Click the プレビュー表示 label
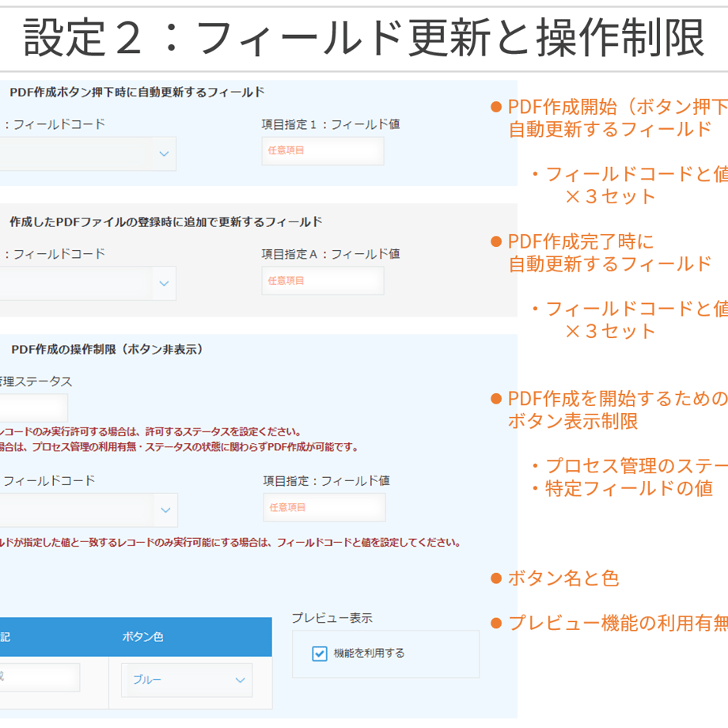Image resolution: width=728 pixels, height=728 pixels. tap(332, 618)
